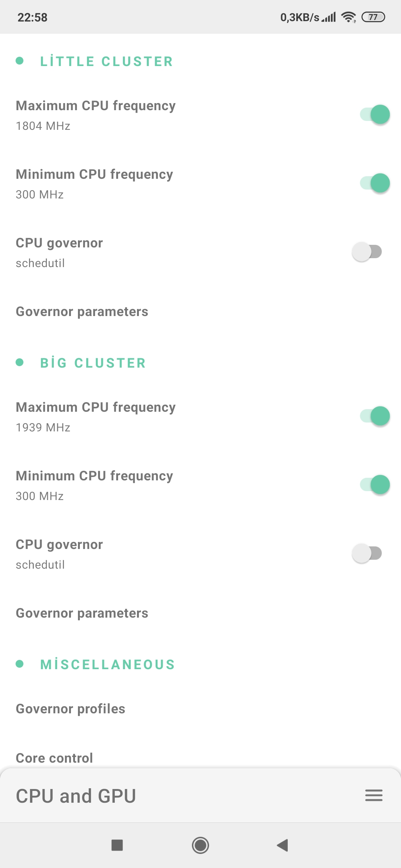Tap the green bullet beside Big Cluster
The height and width of the screenshot is (868, 401).
point(20,362)
